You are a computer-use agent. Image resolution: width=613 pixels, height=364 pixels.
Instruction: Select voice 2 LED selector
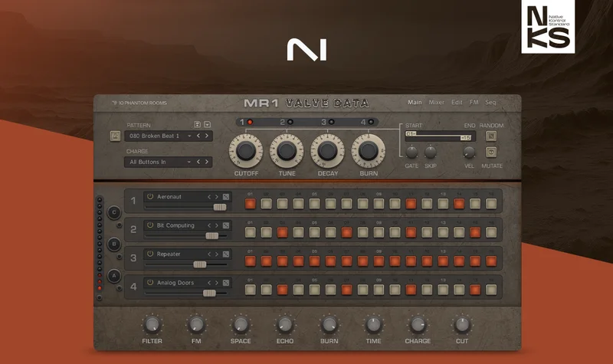[290, 122]
